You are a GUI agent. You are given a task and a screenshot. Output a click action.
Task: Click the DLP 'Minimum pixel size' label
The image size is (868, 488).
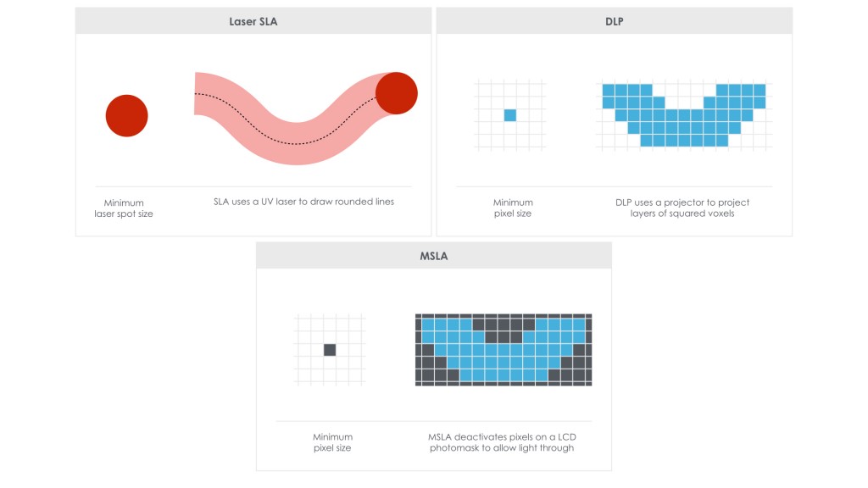point(513,208)
